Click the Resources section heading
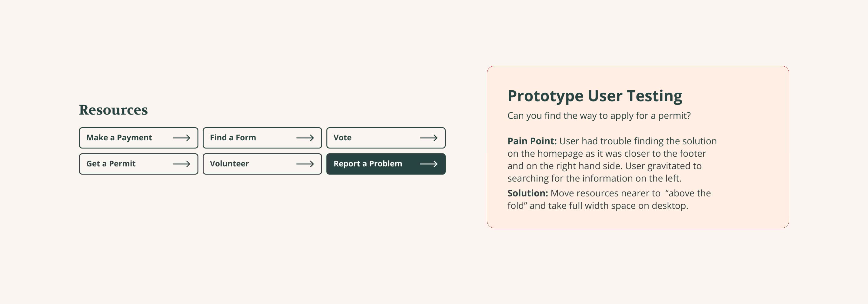Screen dimensions: 868x304 click(x=113, y=110)
